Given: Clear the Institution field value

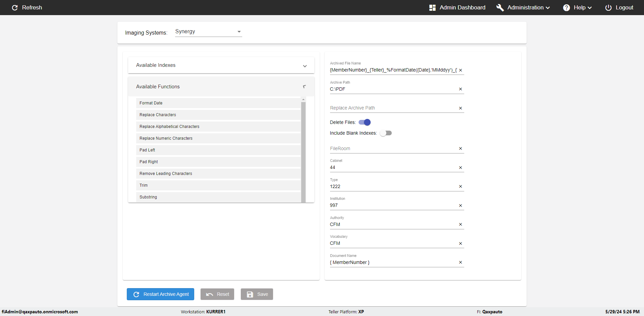Looking at the screenshot, I should coord(461,206).
